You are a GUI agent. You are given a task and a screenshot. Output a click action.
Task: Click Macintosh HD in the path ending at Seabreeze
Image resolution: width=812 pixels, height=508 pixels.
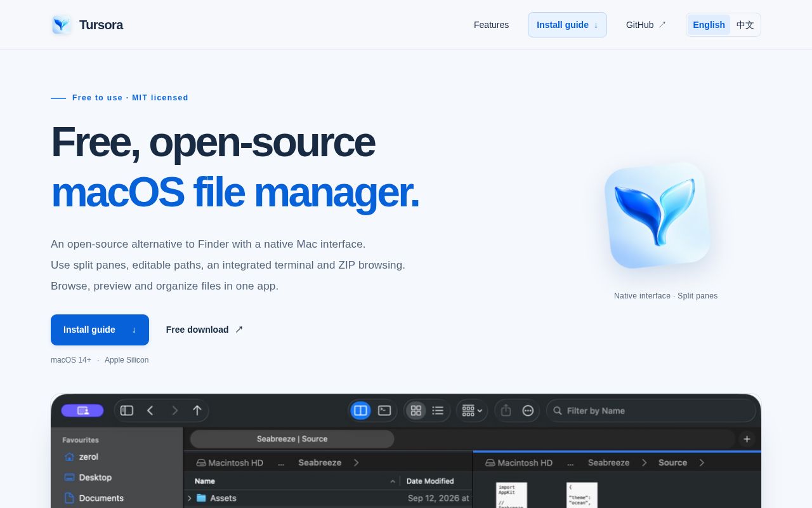[x=235, y=463]
